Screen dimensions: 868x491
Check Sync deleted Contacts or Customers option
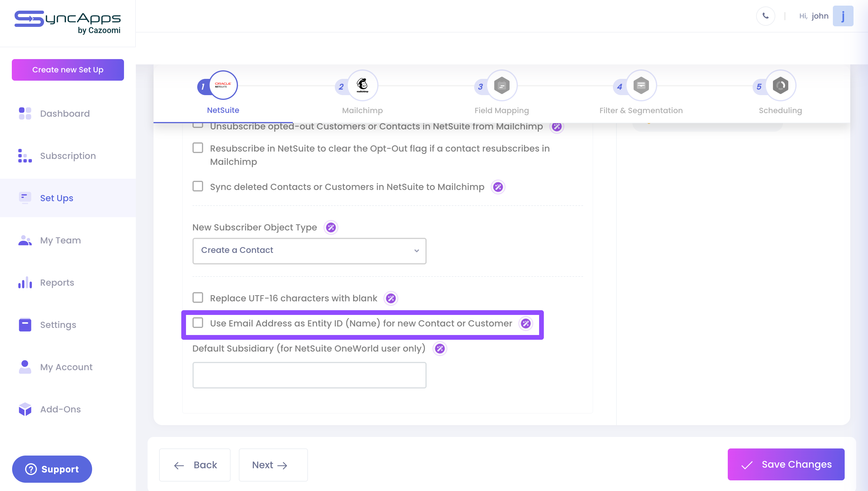(198, 186)
